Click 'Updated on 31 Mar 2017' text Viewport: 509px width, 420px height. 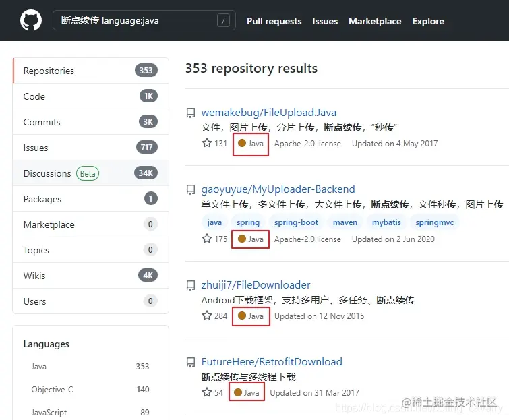point(315,393)
